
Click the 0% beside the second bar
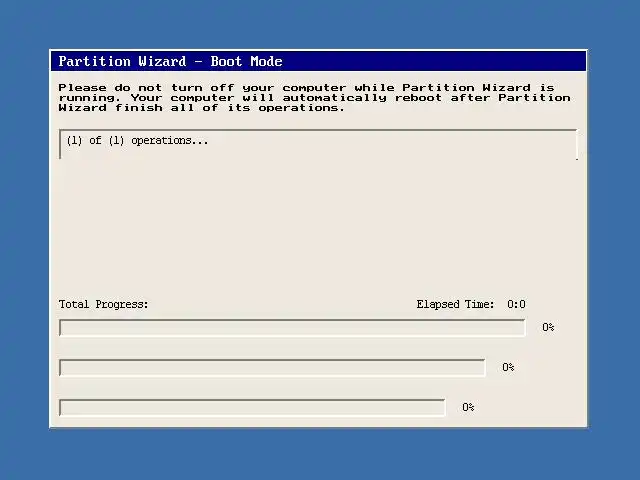coord(508,367)
